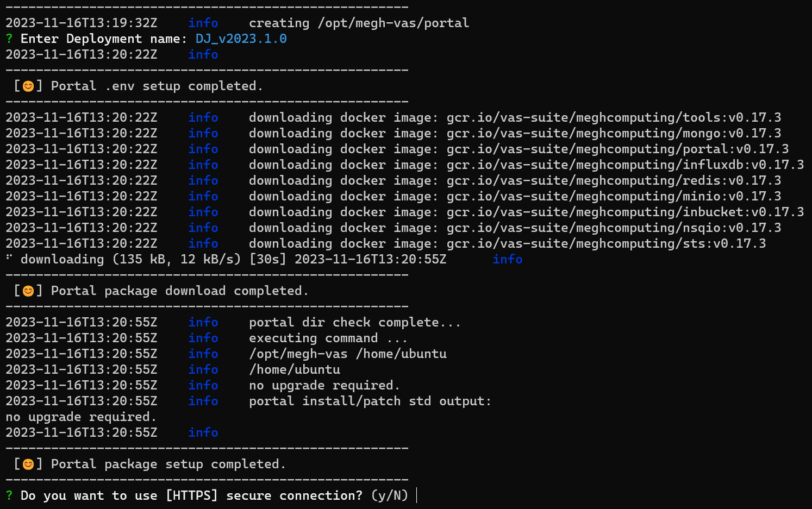
Task: Click the tools:v0.17.3 docker image URL
Action: 614,118
